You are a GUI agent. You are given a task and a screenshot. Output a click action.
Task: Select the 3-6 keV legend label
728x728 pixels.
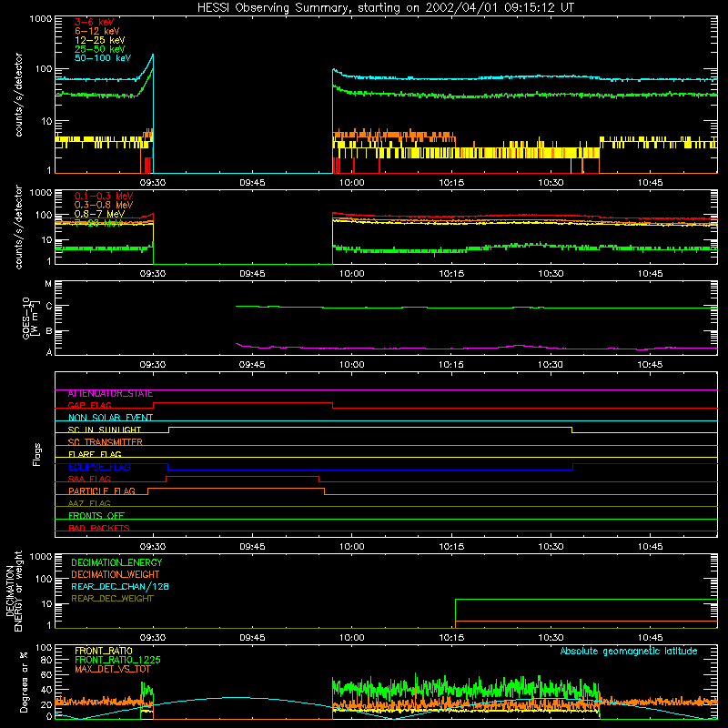click(x=94, y=22)
